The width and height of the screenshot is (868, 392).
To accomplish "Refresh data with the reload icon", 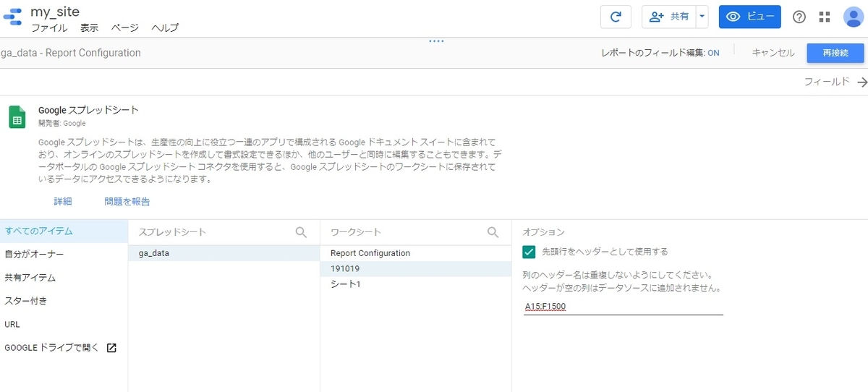I will [x=616, y=17].
